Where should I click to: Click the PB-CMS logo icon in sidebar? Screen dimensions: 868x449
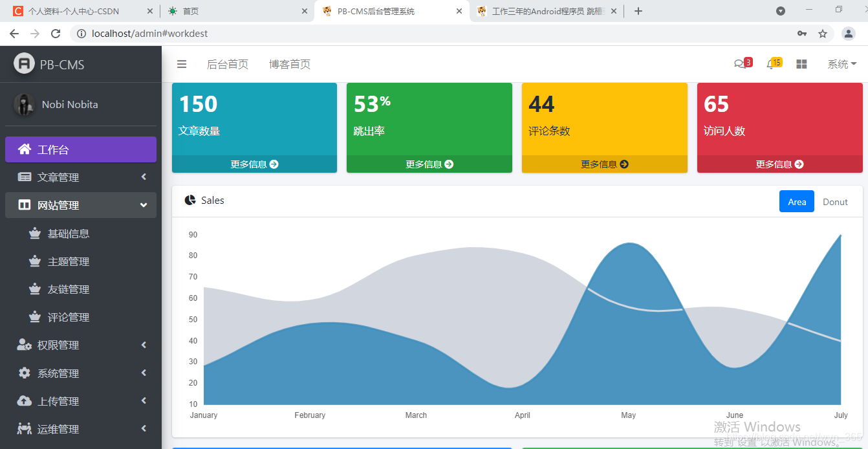[24, 64]
